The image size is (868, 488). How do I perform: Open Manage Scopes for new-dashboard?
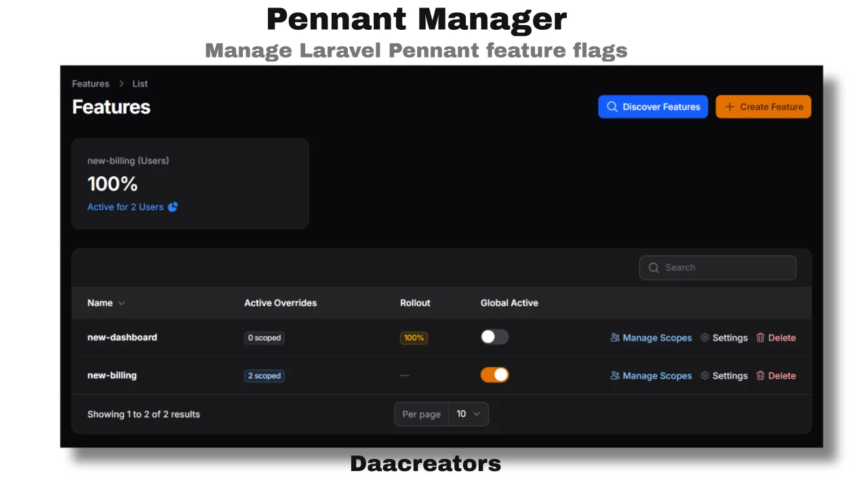click(651, 338)
